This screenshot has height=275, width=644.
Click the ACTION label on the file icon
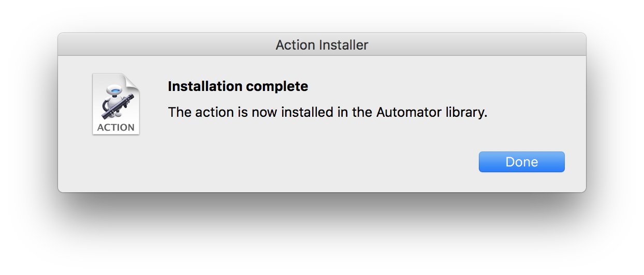pos(116,127)
